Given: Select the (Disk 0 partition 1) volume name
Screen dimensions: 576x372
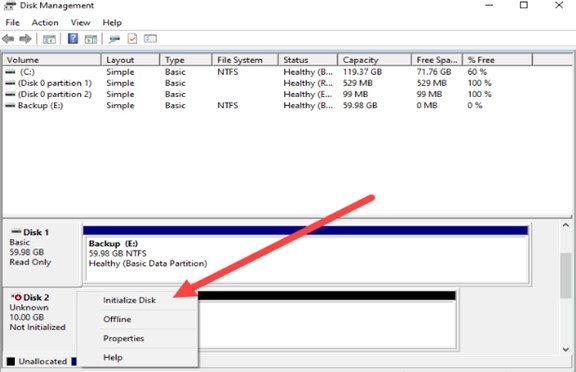Looking at the screenshot, I should point(55,83).
